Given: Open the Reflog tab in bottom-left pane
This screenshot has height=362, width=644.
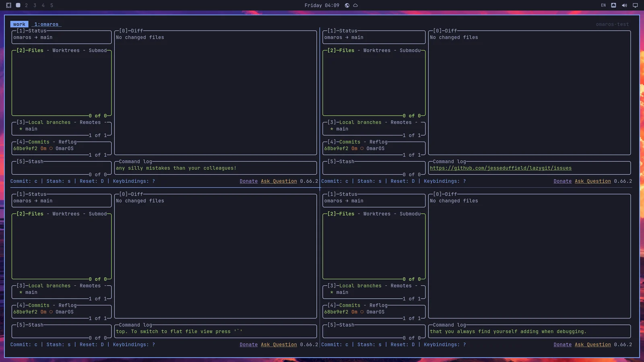Looking at the screenshot, I should click(68, 305).
